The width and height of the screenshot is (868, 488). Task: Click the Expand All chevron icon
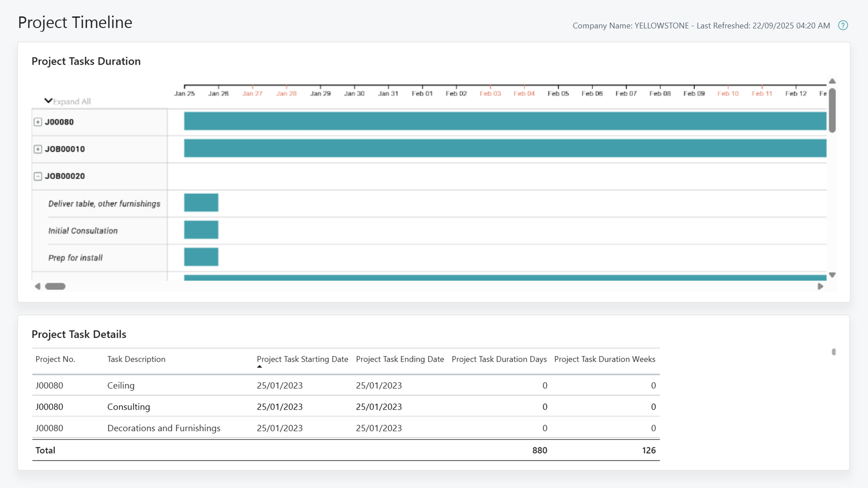coord(48,100)
